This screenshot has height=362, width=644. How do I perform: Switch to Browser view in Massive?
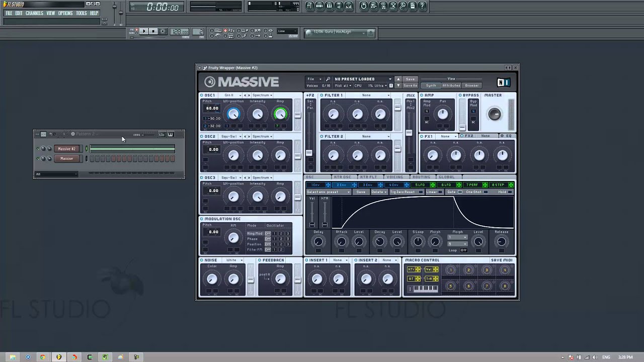(472, 85)
